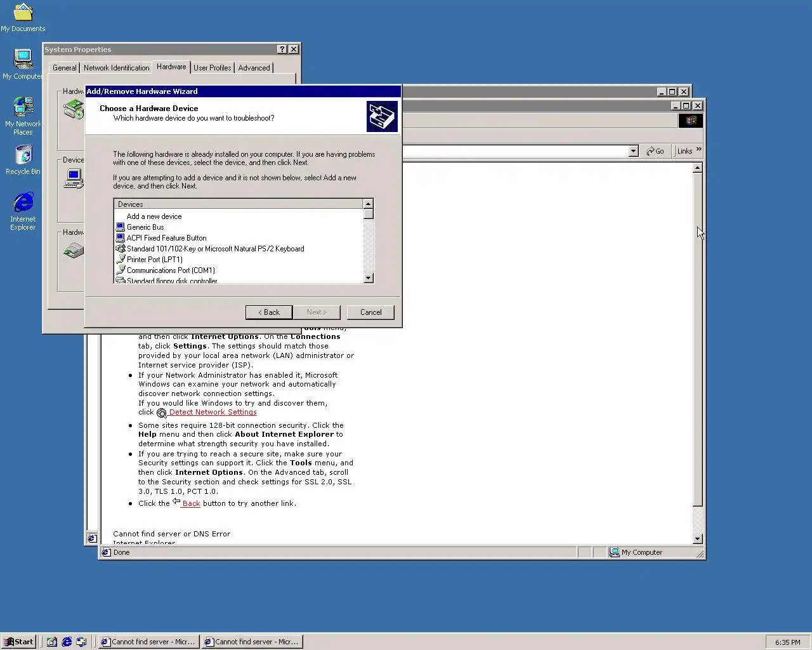812x650 pixels.
Task: Launch Internet Explorer from quick launch
Action: tap(67, 642)
